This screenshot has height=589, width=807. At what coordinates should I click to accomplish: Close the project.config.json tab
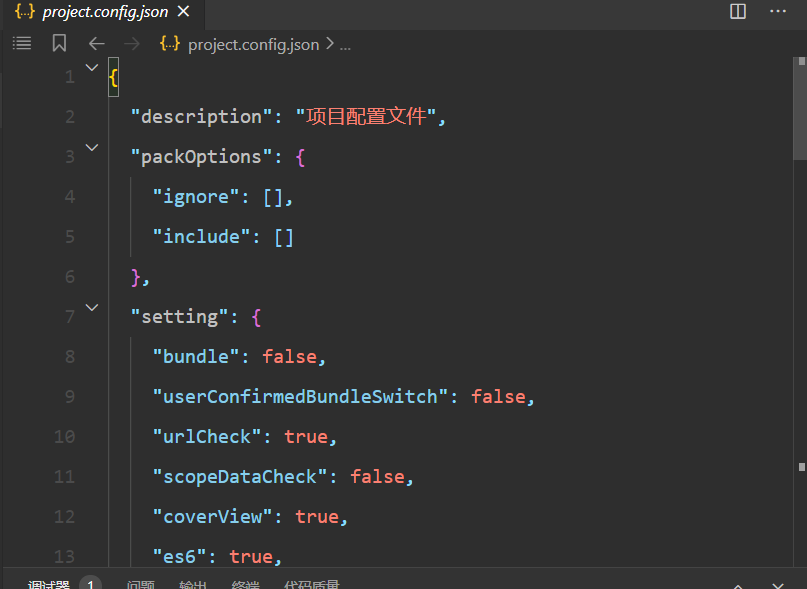[183, 11]
